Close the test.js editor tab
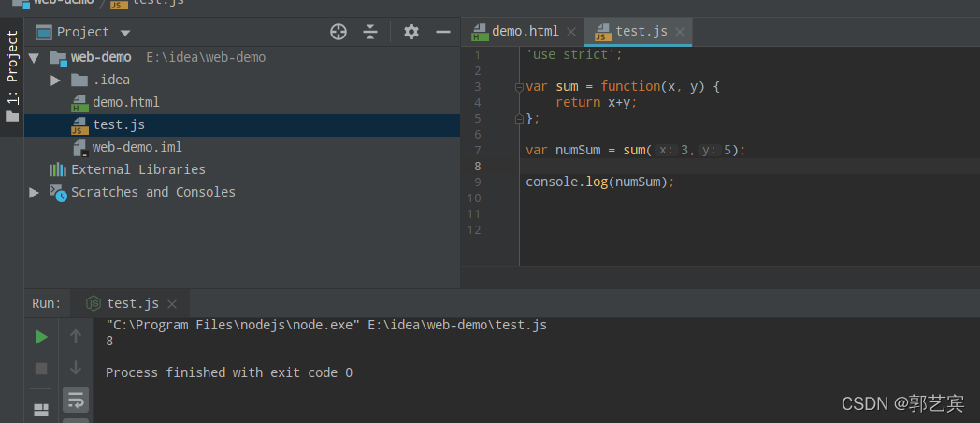This screenshot has width=980, height=423. (x=680, y=32)
